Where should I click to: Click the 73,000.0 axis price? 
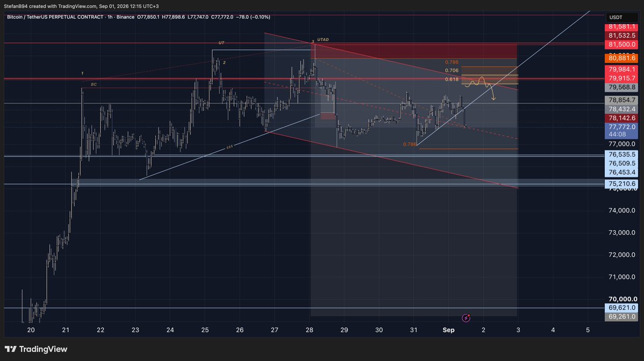pyautogui.click(x=622, y=233)
